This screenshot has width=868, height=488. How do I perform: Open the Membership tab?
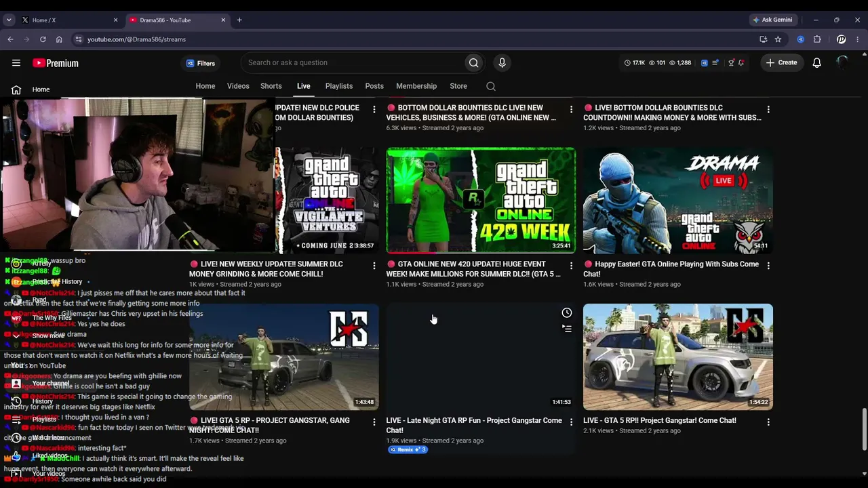click(416, 86)
